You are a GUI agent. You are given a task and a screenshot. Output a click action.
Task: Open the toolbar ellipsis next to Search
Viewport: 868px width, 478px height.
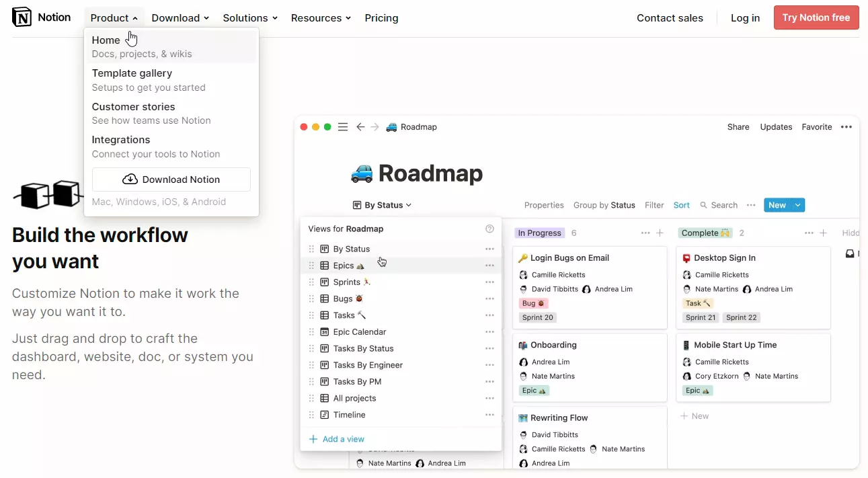coord(751,205)
